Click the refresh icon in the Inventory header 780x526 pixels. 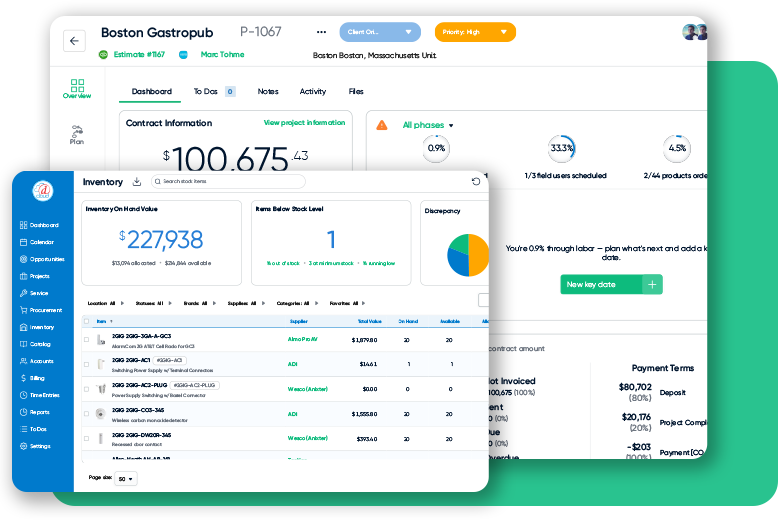click(476, 182)
